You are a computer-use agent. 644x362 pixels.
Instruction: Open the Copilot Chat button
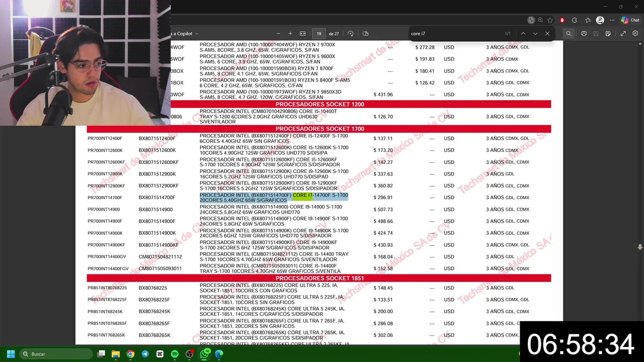630,20
